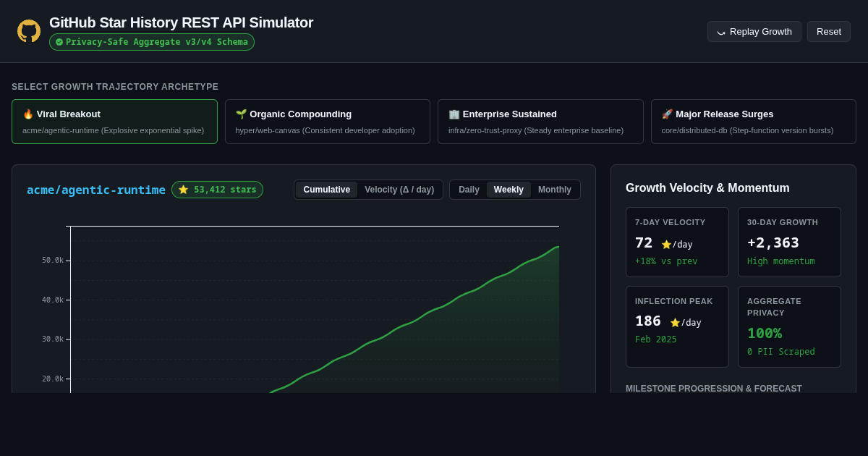Click the star icon in the stars badge
The image size is (868, 456).
tap(183, 190)
